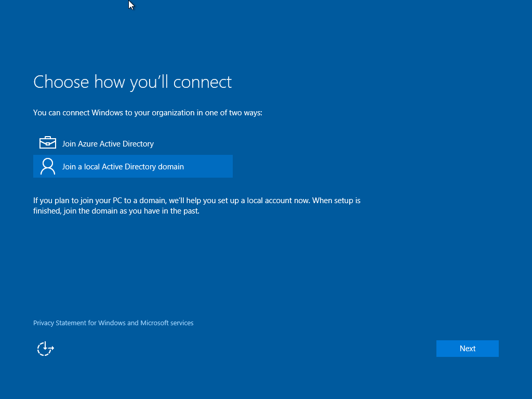Click 'Privacy Statement' words at link start

[59, 323]
